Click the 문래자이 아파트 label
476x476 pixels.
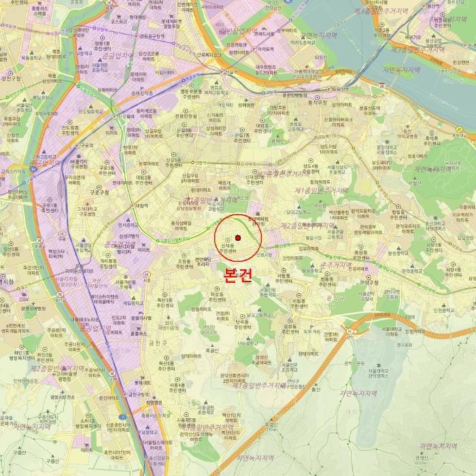pos(139,76)
